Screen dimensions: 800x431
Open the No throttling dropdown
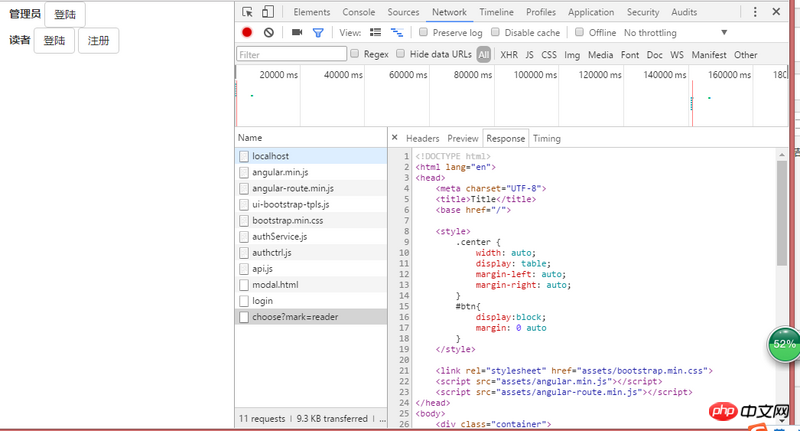pos(675,33)
